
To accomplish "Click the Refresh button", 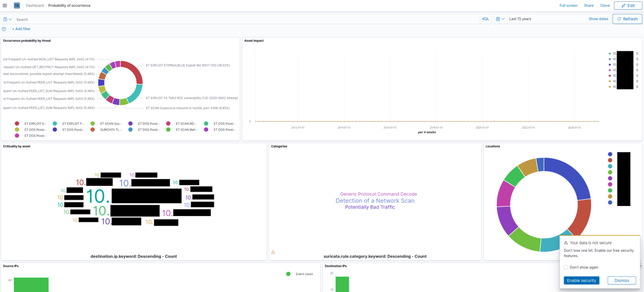I will [627, 19].
